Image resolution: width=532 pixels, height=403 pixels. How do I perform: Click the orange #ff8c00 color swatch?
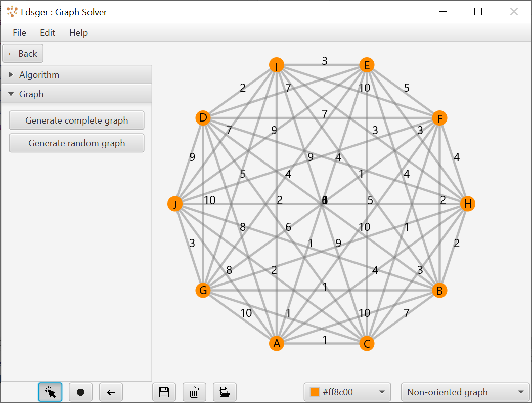(x=315, y=392)
